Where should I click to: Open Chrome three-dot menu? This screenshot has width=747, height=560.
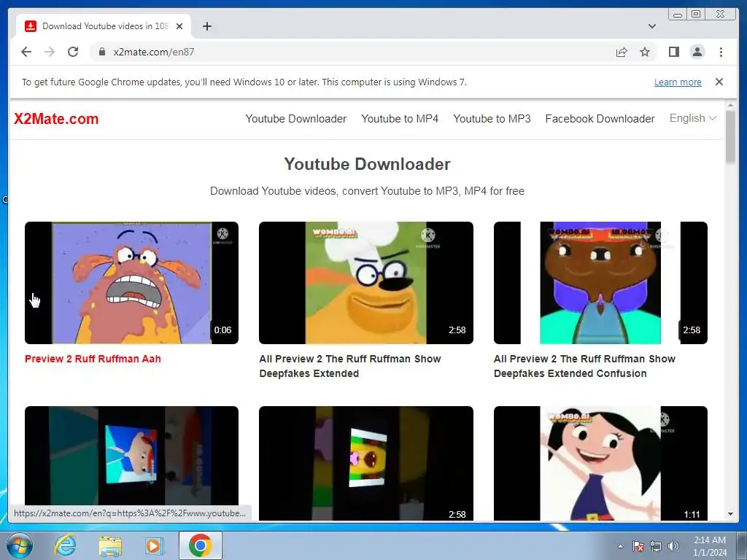(721, 52)
